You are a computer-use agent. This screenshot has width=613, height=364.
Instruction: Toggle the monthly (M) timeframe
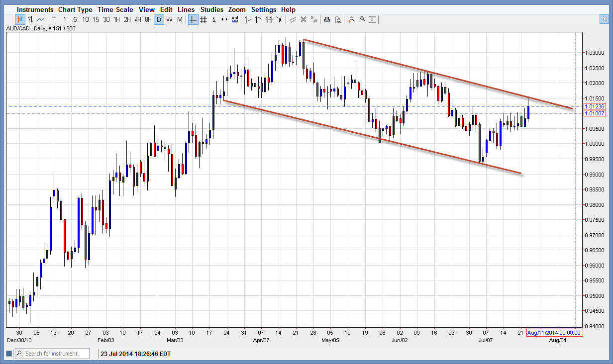[180, 19]
